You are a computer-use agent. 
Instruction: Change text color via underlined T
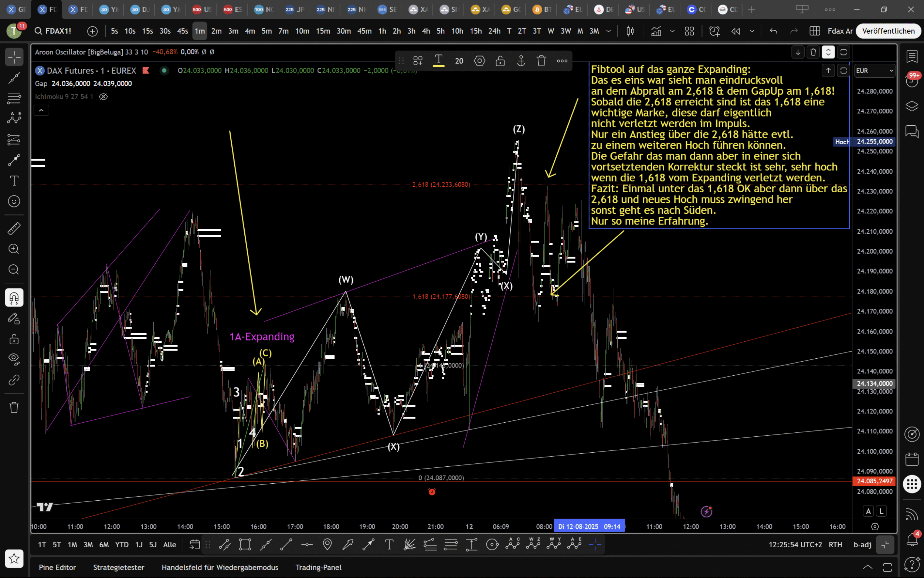click(x=438, y=61)
